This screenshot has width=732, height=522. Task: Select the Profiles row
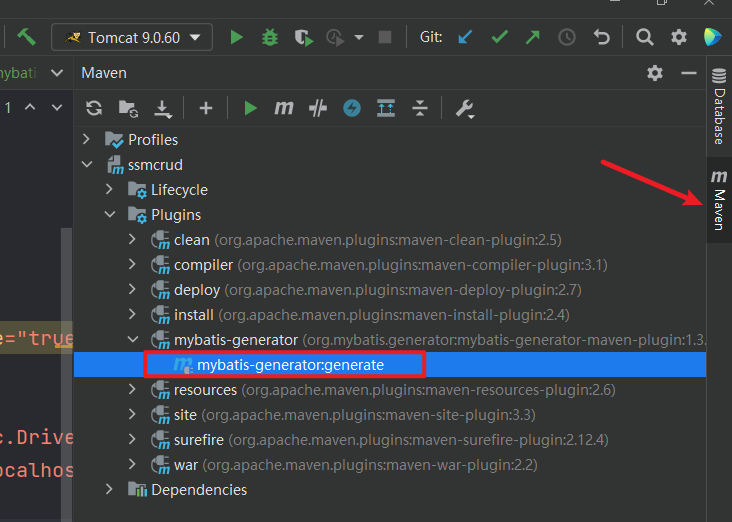(x=390, y=139)
